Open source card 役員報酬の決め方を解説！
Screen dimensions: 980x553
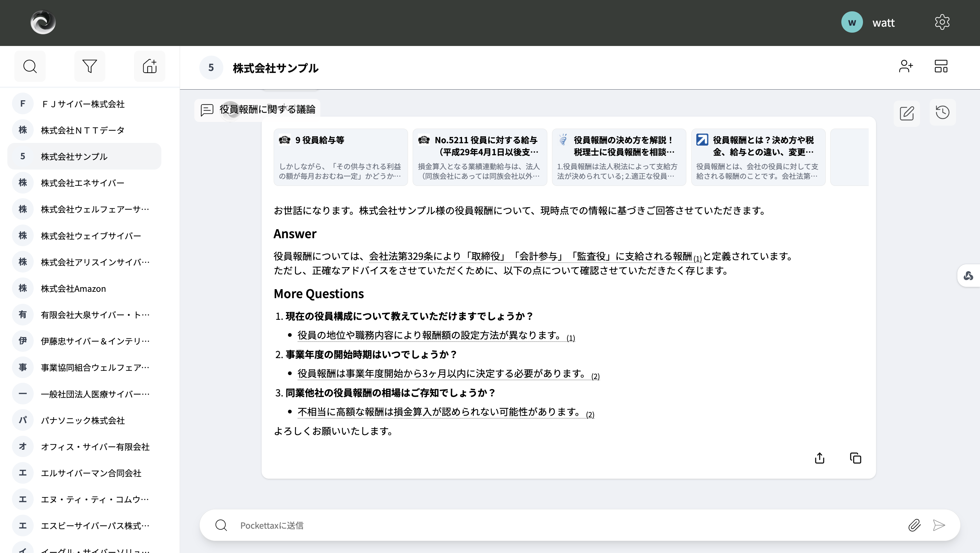point(619,157)
